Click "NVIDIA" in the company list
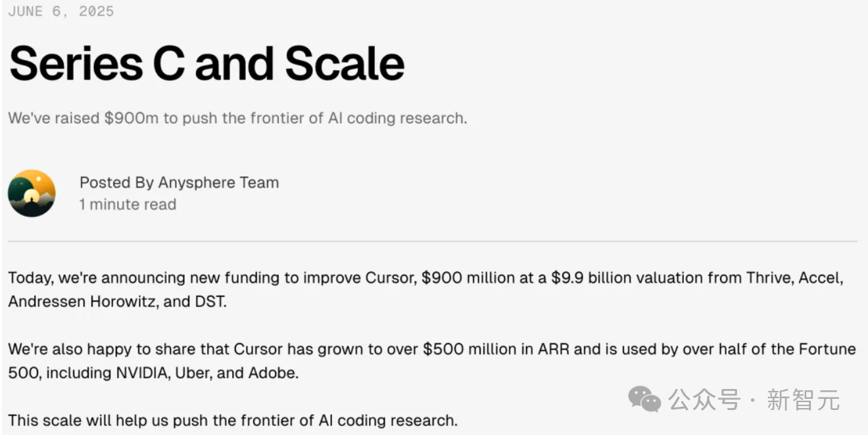This screenshot has width=868, height=435. (143, 373)
